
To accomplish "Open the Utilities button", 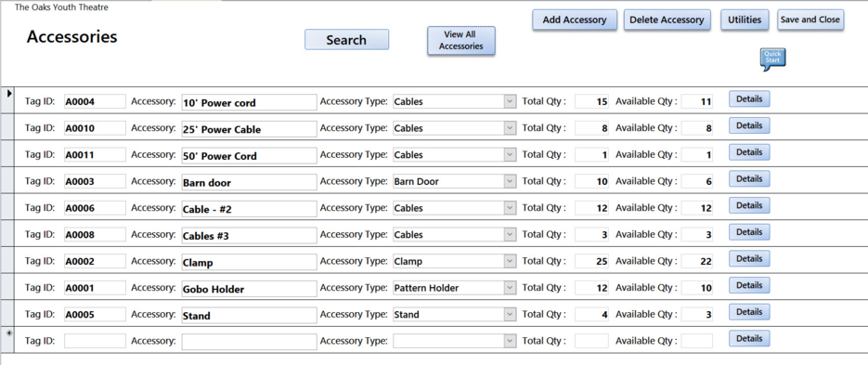I will coord(745,20).
